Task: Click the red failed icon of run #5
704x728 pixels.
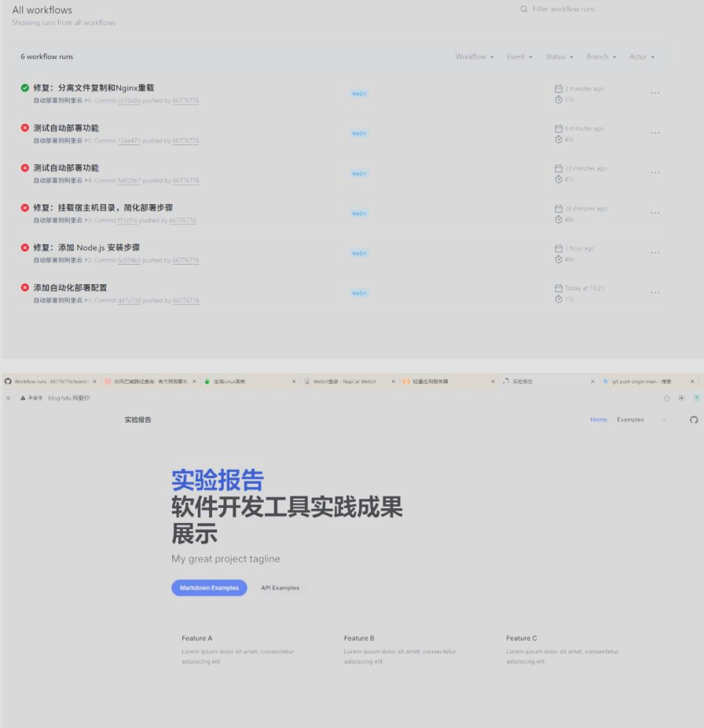Action: point(25,128)
